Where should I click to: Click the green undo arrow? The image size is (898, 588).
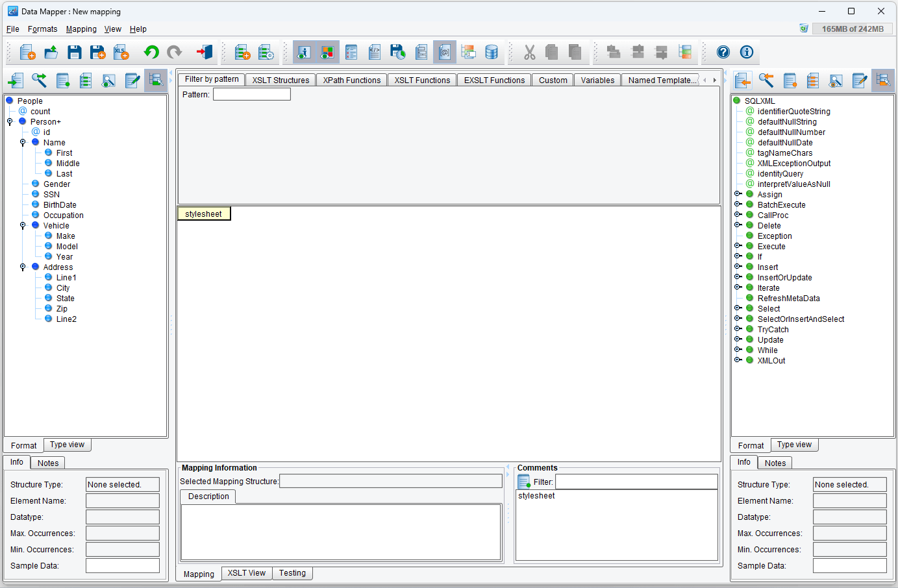pyautogui.click(x=151, y=52)
